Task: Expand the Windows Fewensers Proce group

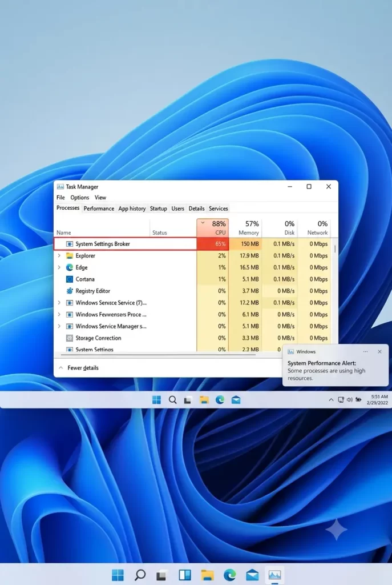Action: pyautogui.click(x=59, y=315)
